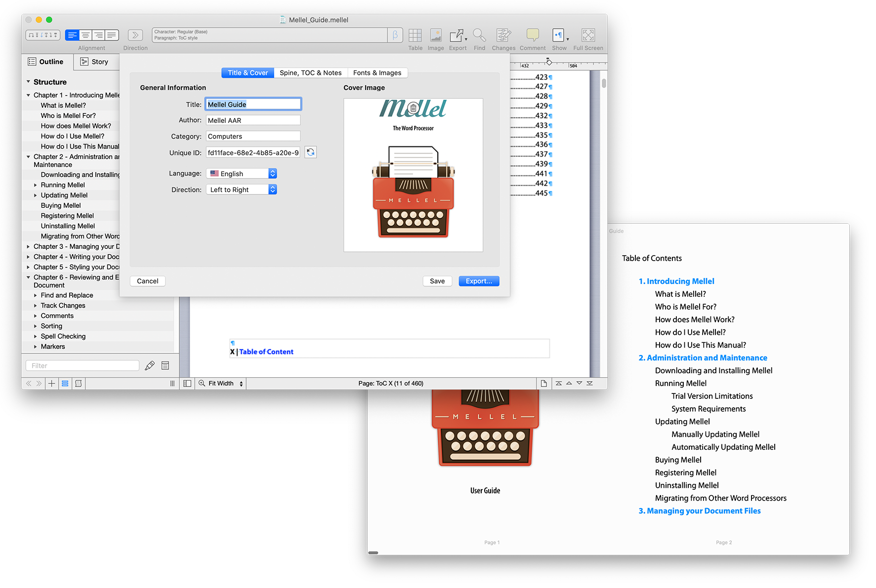
Task: Open the Language dropdown showing English
Action: pos(241,174)
